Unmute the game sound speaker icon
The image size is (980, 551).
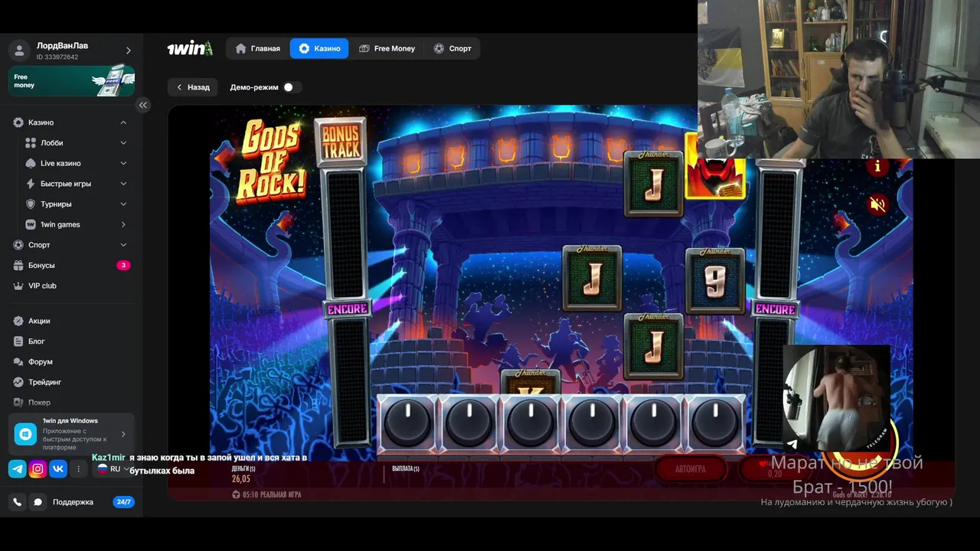[x=877, y=204]
